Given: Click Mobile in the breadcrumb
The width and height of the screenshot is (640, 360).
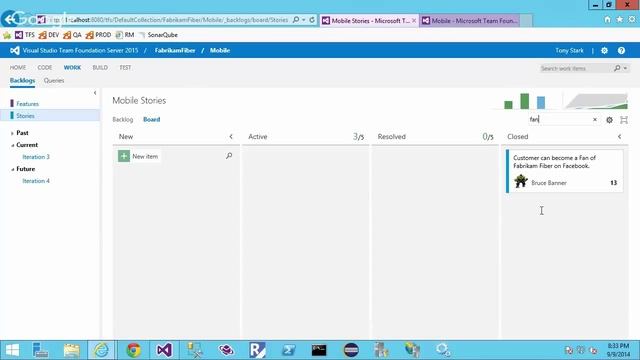Looking at the screenshot, I should click(x=220, y=50).
